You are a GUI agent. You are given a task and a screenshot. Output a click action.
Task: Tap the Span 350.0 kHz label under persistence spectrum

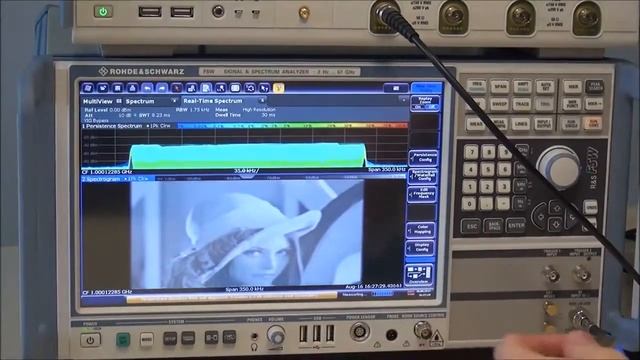387,169
